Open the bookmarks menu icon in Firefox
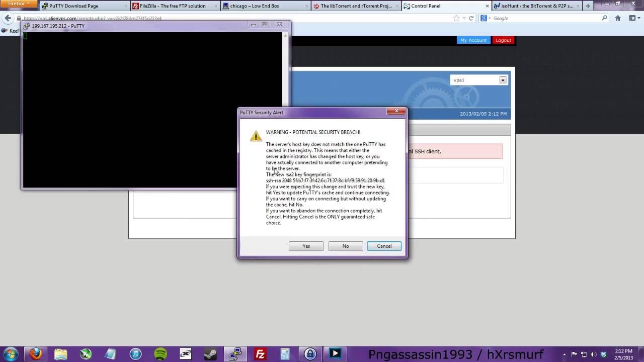The height and width of the screenshot is (362, 644). (x=633, y=18)
